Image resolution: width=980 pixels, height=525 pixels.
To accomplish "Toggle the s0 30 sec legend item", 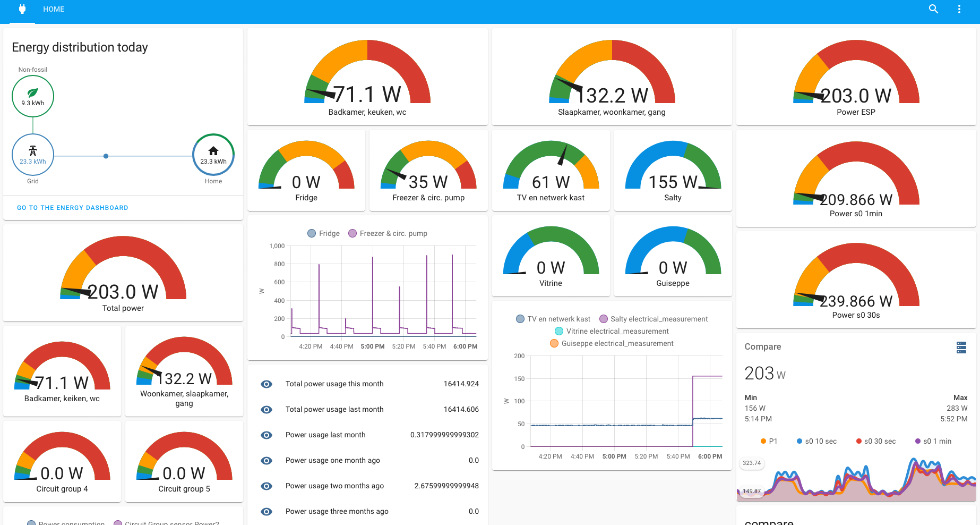I will point(875,441).
